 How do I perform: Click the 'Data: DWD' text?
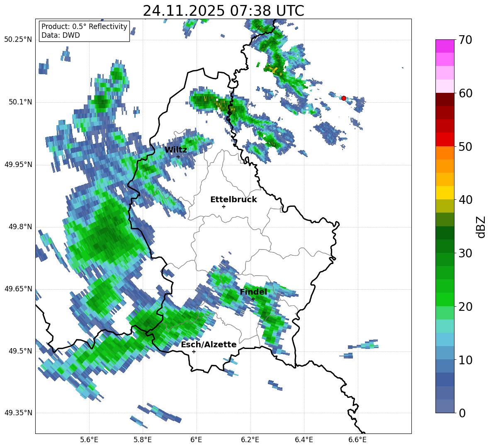pos(61,35)
